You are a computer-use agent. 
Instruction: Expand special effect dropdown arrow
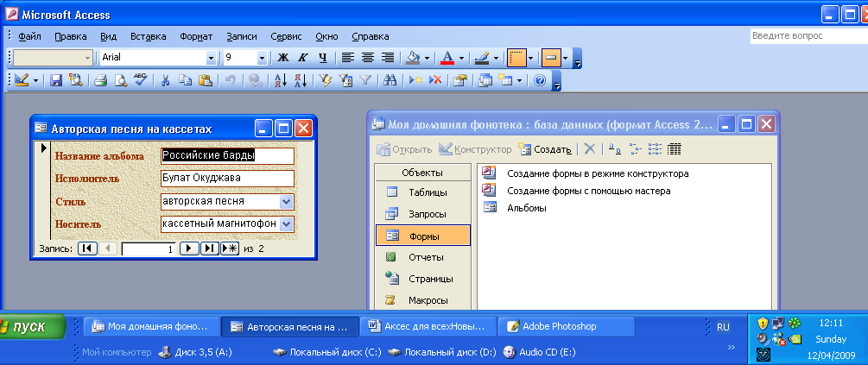point(565,58)
